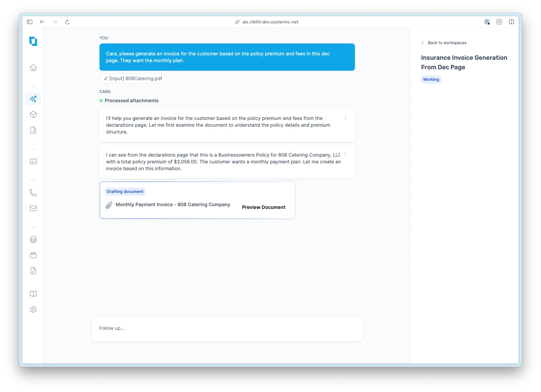This screenshot has width=541, height=392.
Task: Click the blue user message bubble
Action: point(227,57)
